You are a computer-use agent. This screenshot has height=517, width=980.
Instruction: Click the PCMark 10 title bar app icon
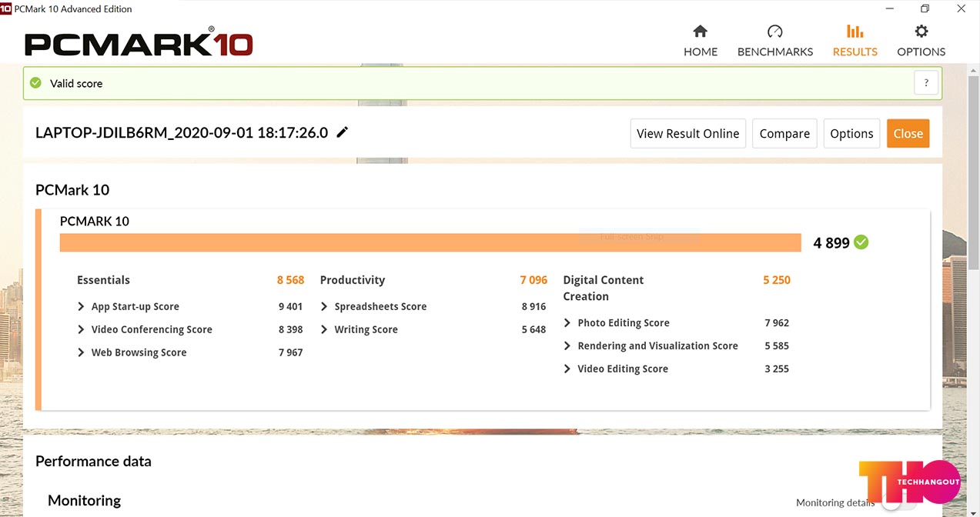click(x=5, y=8)
